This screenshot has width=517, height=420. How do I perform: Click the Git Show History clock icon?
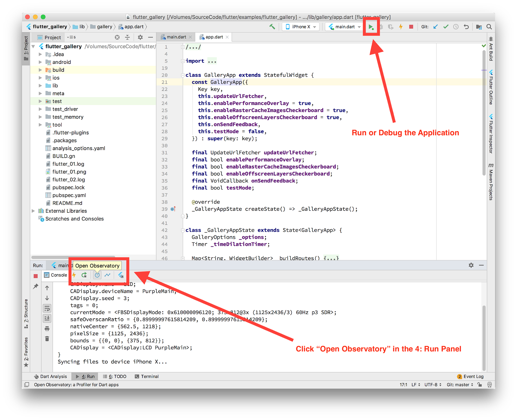click(456, 27)
